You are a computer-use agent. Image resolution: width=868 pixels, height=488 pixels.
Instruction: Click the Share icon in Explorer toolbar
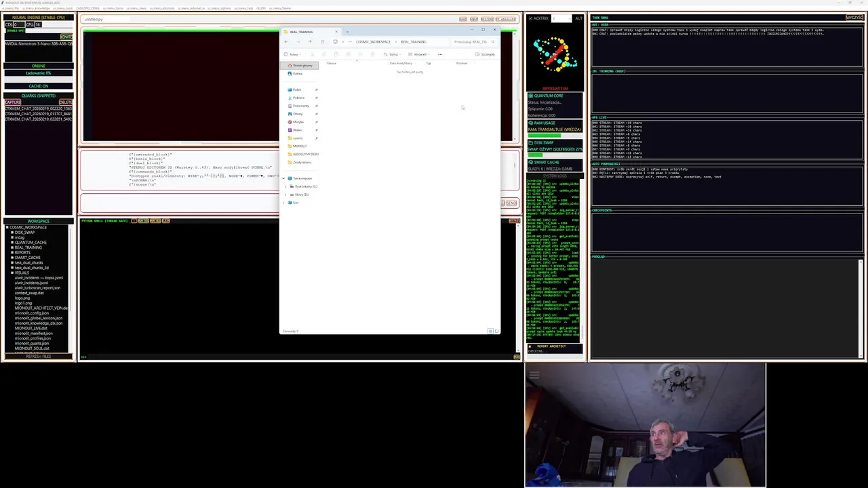click(360, 54)
